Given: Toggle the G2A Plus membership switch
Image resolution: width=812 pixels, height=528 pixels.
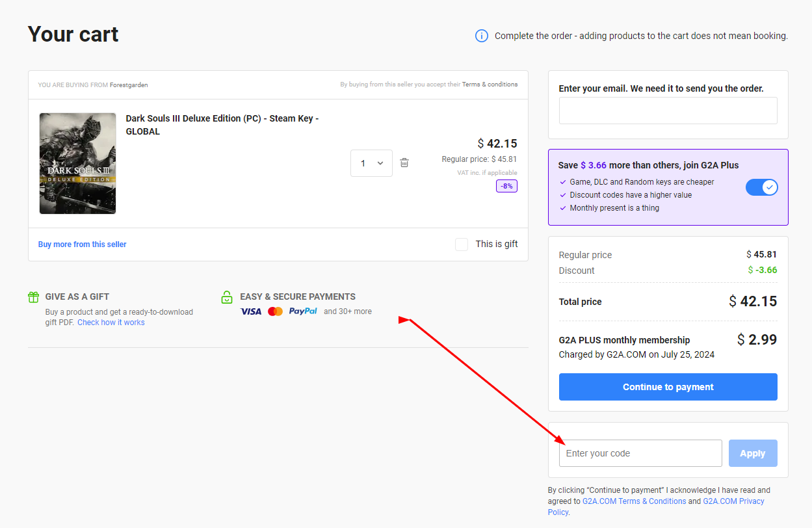Looking at the screenshot, I should point(761,187).
